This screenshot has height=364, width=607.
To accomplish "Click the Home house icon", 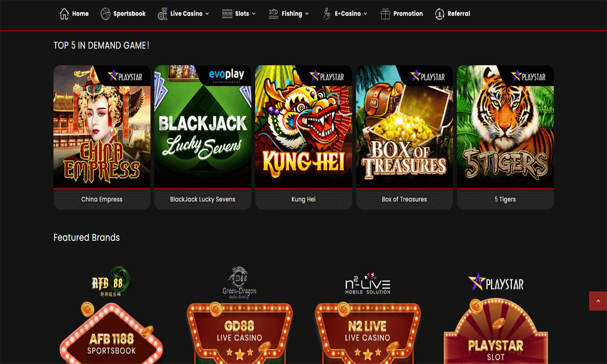I will click(x=64, y=14).
